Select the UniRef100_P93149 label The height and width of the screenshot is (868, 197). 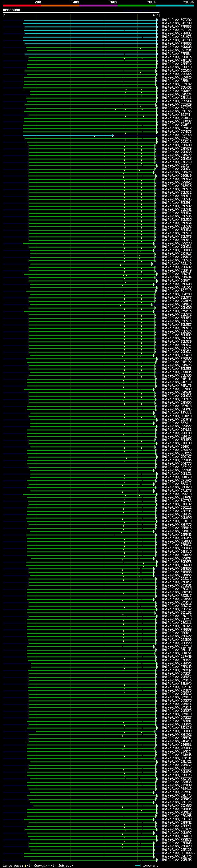[177, 264]
